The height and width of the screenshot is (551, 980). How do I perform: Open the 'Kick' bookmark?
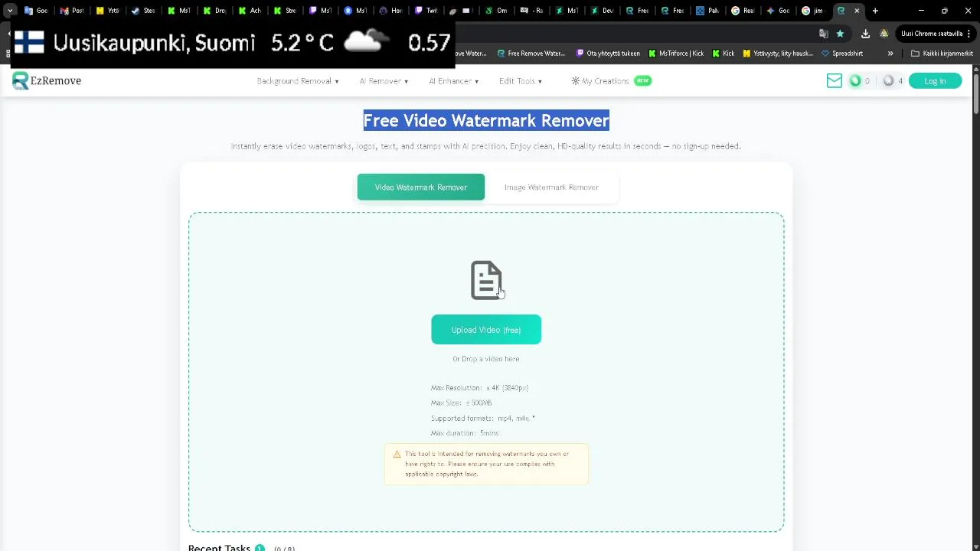(724, 54)
